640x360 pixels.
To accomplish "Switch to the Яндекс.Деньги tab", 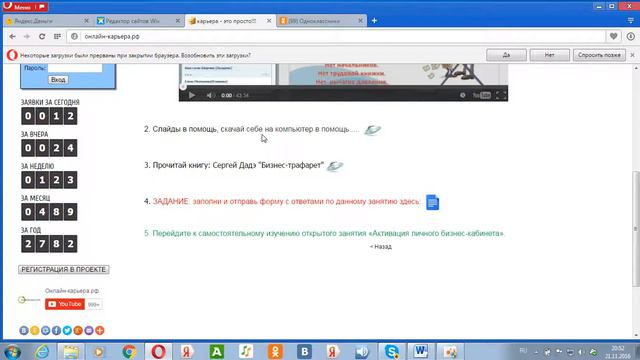I will point(46,21).
